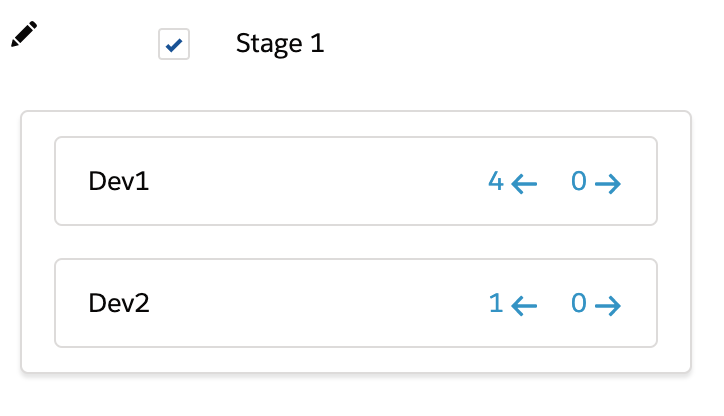The height and width of the screenshot is (416, 724).
Task: Click Dev2's count of 0 ahead
Action: (x=579, y=303)
